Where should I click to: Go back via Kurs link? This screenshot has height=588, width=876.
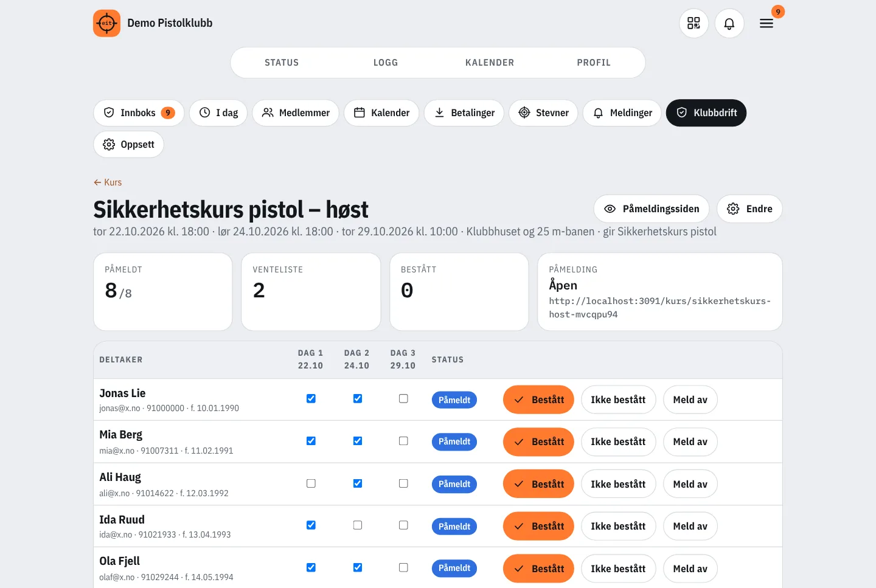point(108,182)
